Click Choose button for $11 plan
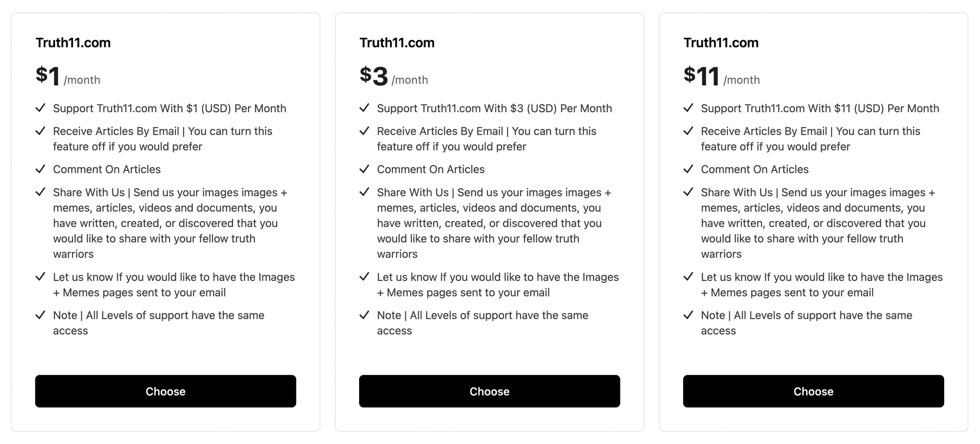 tap(813, 391)
